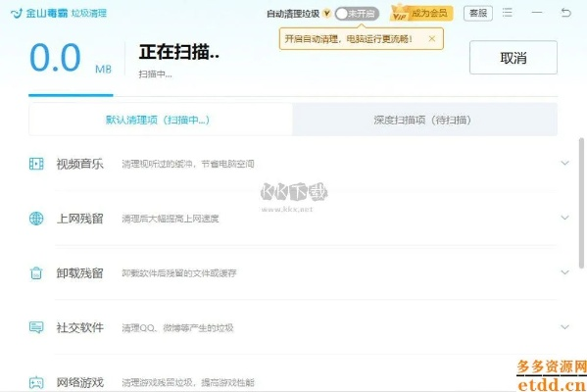Click the 0.0 MB scanned size value
The image size is (587, 392).
click(71, 58)
